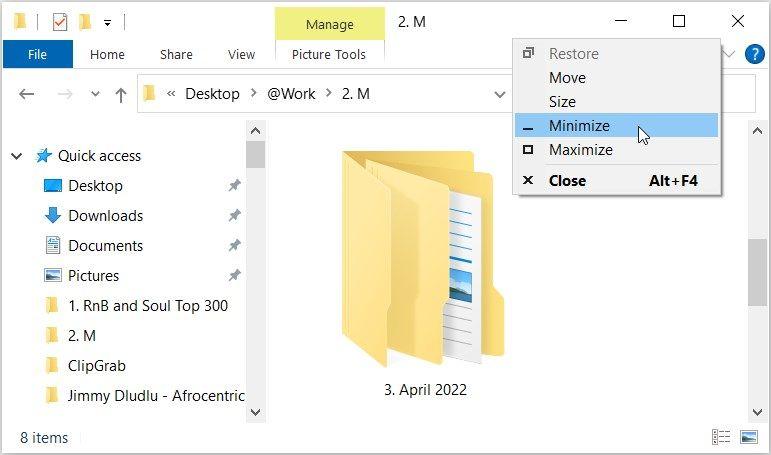Click pin icon next to Downloads
771x455 pixels.
(x=235, y=215)
